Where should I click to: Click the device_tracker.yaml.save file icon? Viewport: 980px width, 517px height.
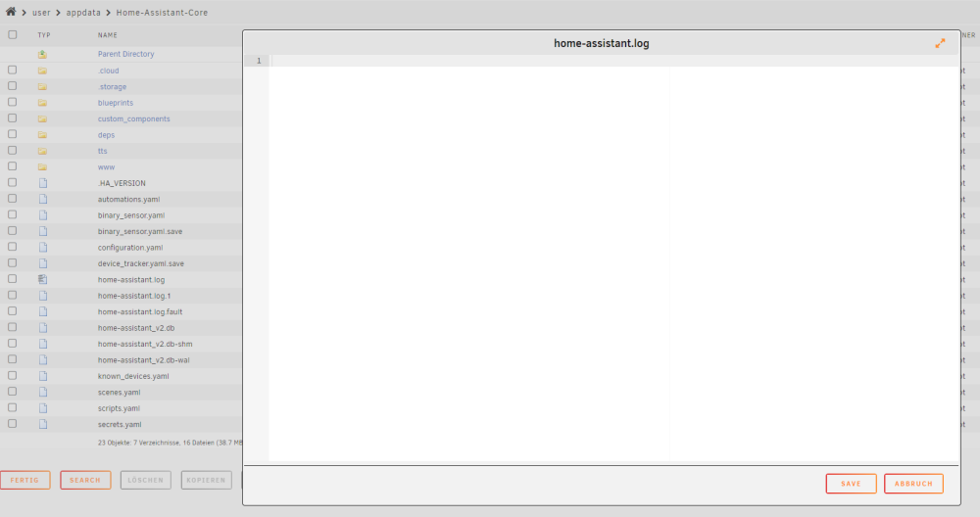[x=43, y=263]
